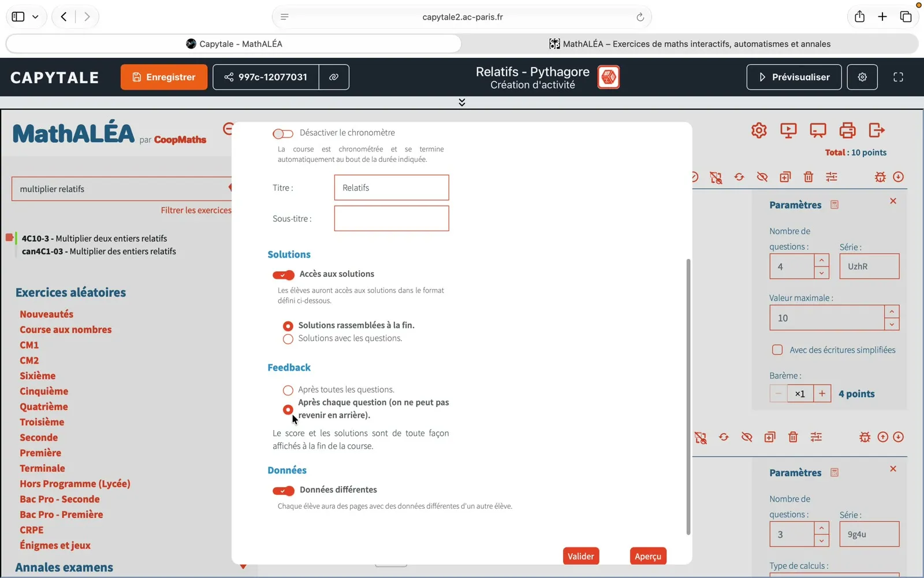This screenshot has height=578, width=924.
Task: Start the slideshow presentation icon
Action: (788, 131)
